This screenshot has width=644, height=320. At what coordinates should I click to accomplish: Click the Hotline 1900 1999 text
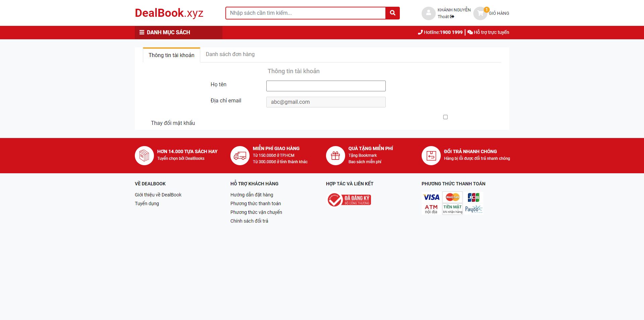443,32
